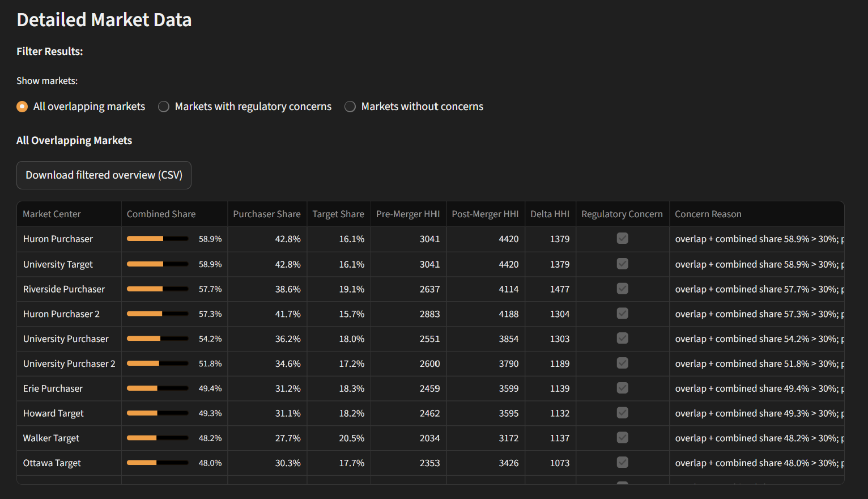The height and width of the screenshot is (499, 868).
Task: Toggle the regulatory concern checkbox for Riverside Purchaser
Action: [622, 289]
